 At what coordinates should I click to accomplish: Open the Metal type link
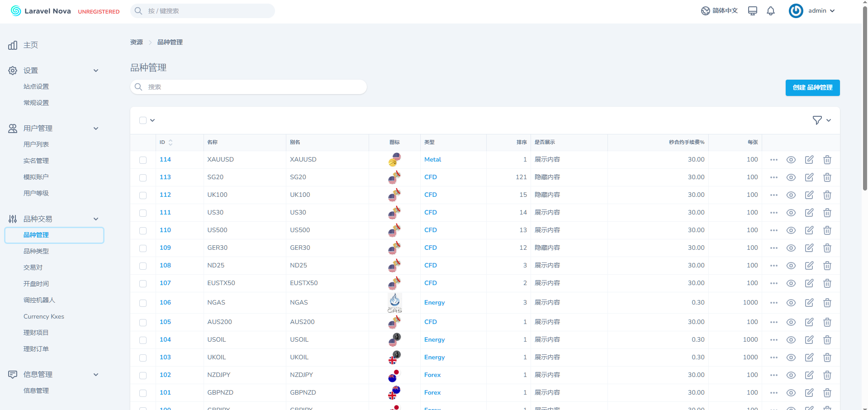pos(432,160)
